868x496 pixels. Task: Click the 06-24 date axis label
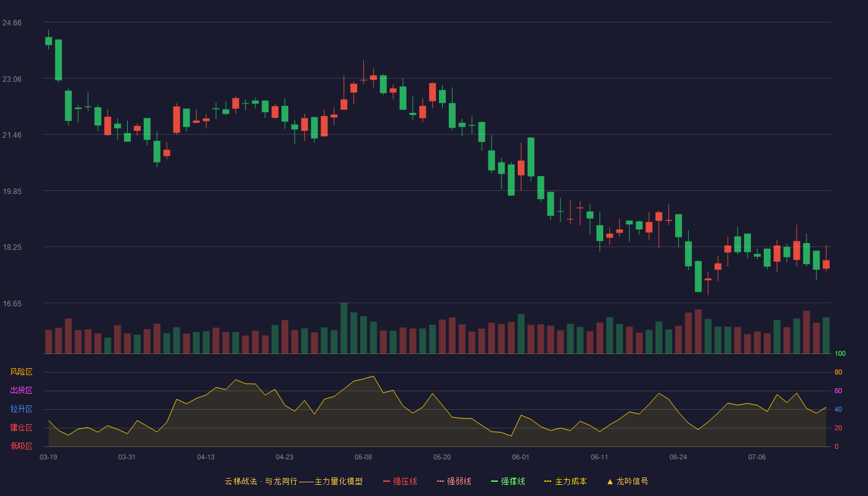pyautogui.click(x=678, y=457)
